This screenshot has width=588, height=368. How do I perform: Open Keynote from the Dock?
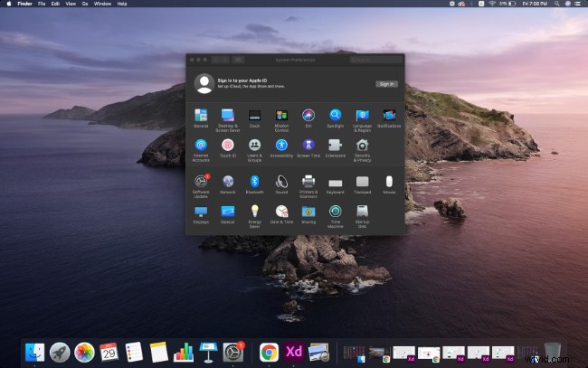point(208,353)
